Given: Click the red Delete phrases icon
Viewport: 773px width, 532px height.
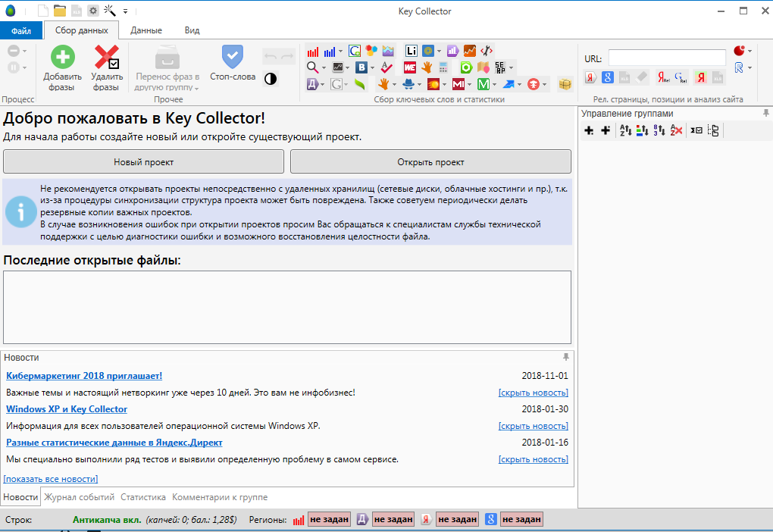Looking at the screenshot, I should [x=107, y=57].
